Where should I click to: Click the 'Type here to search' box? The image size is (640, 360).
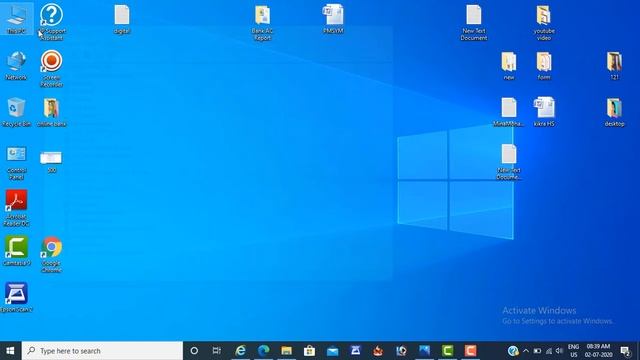pos(102,351)
